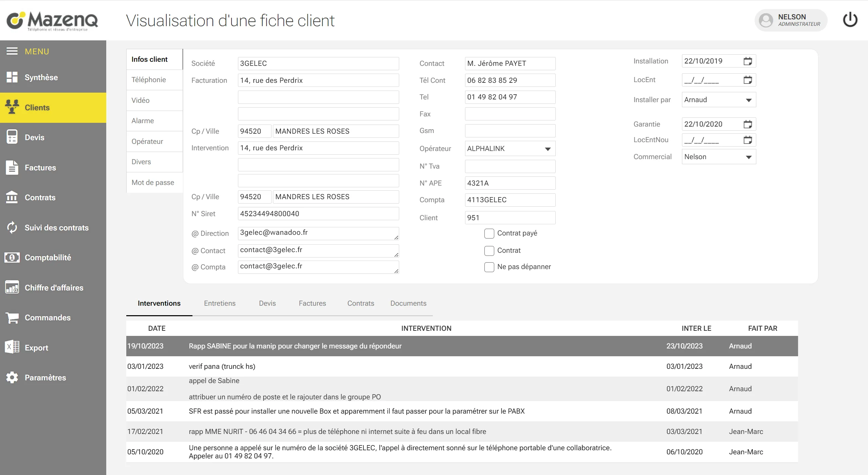Click the @ Direction email field
868x475 pixels.
(318, 233)
